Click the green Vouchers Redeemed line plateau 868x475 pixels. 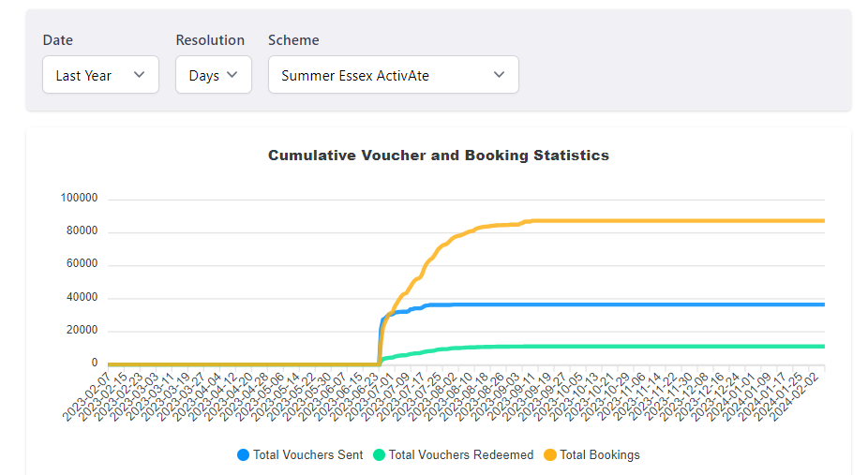pos(675,347)
